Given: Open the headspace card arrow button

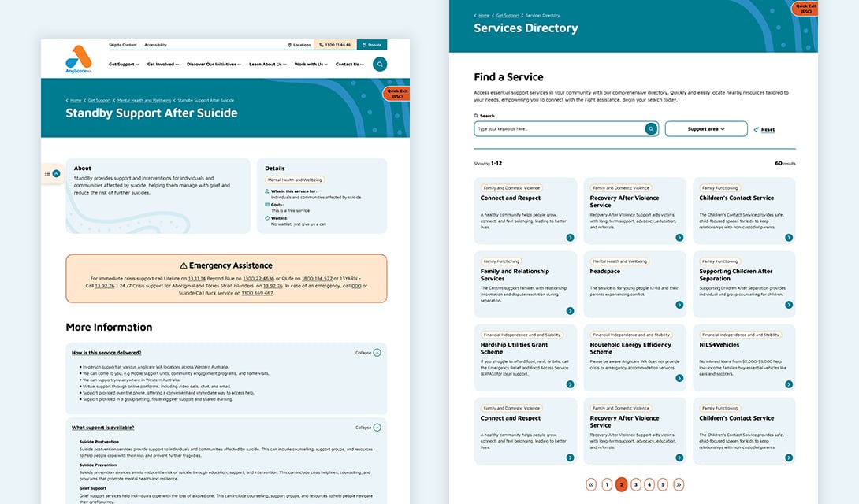Looking at the screenshot, I should click(x=679, y=311).
